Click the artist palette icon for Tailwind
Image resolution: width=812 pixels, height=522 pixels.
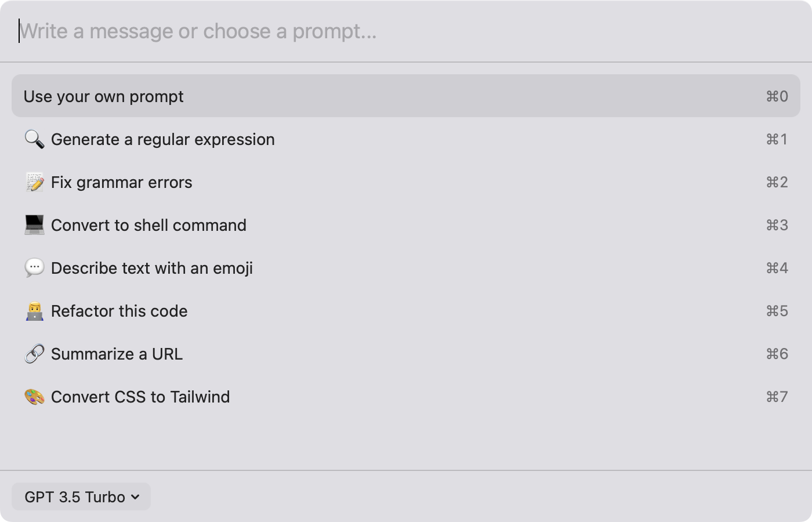pyautogui.click(x=34, y=397)
